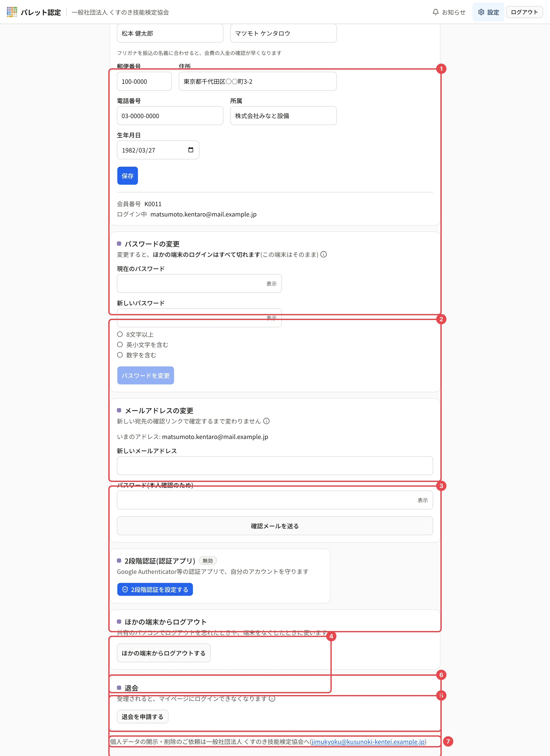
Task: Click ほかの端末からログアウトする button
Action: coord(163,653)
